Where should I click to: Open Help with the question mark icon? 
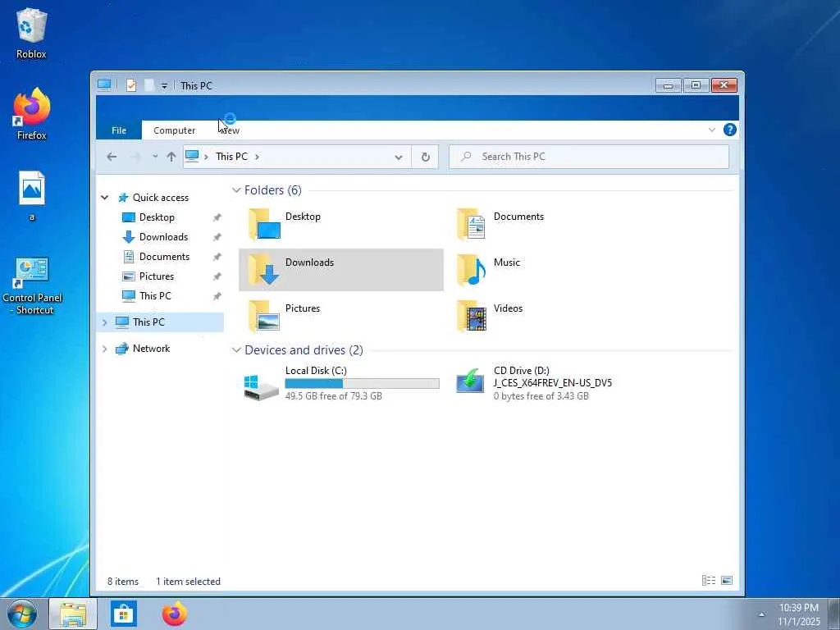729,130
